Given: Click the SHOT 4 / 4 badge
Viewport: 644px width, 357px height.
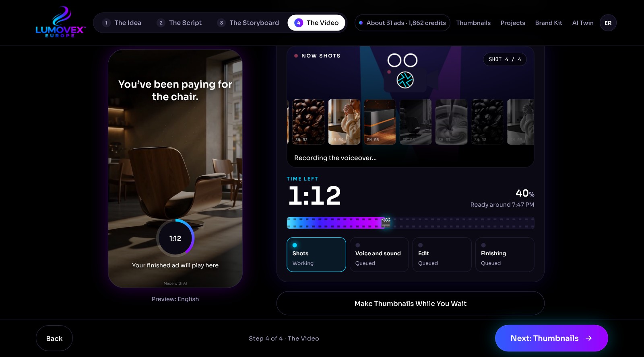Looking at the screenshot, I should (505, 59).
